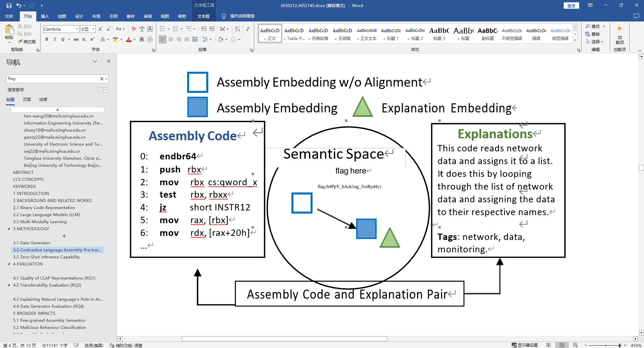
Task: Decrease the paragraph indent
Action: (204, 29)
